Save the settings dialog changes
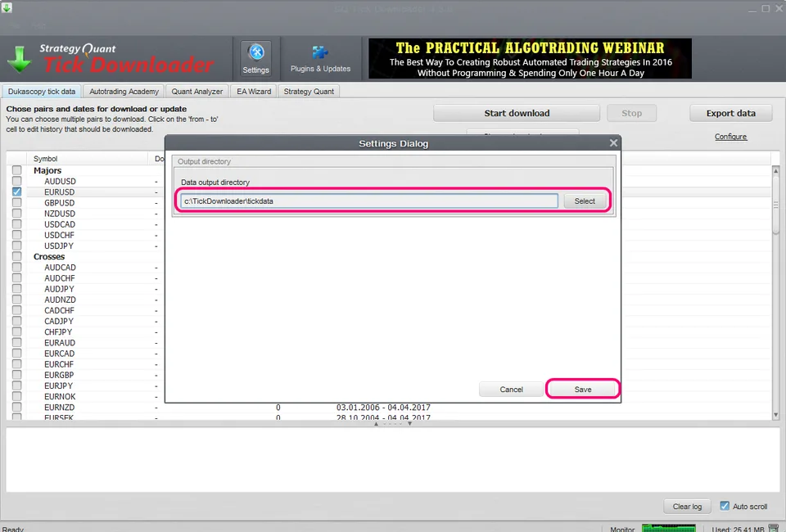Image resolution: width=786 pixels, height=532 pixels. click(x=582, y=390)
